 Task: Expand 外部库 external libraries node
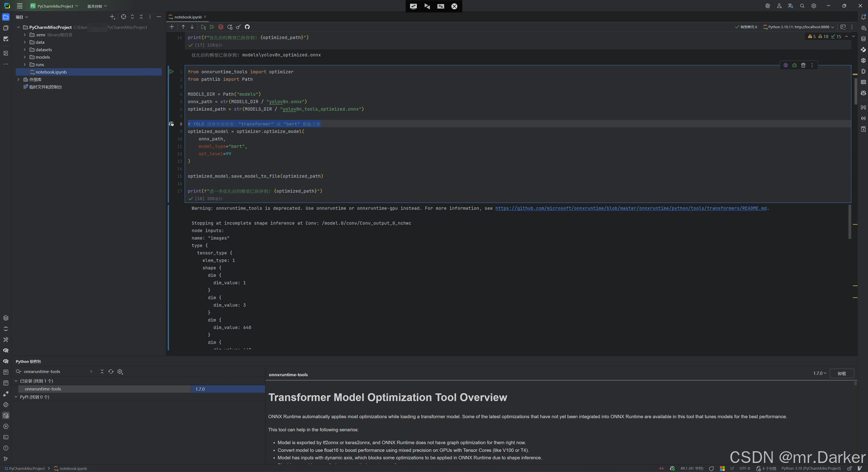tap(19, 79)
